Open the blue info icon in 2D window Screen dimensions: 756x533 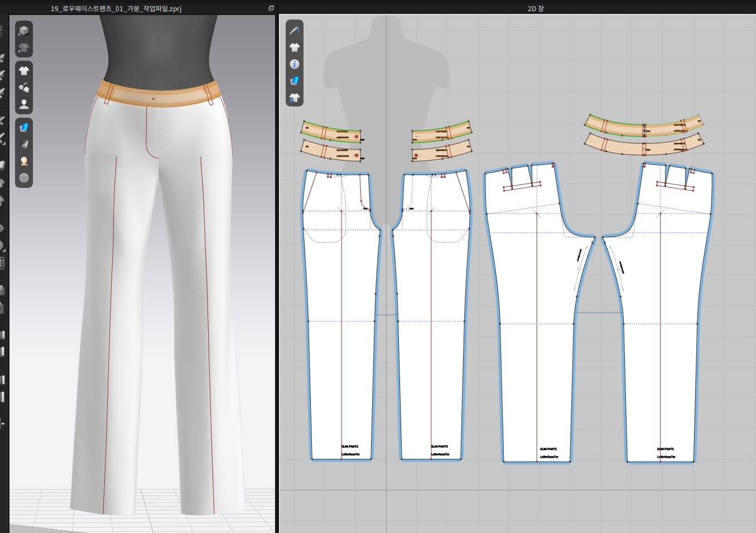pyautogui.click(x=295, y=64)
